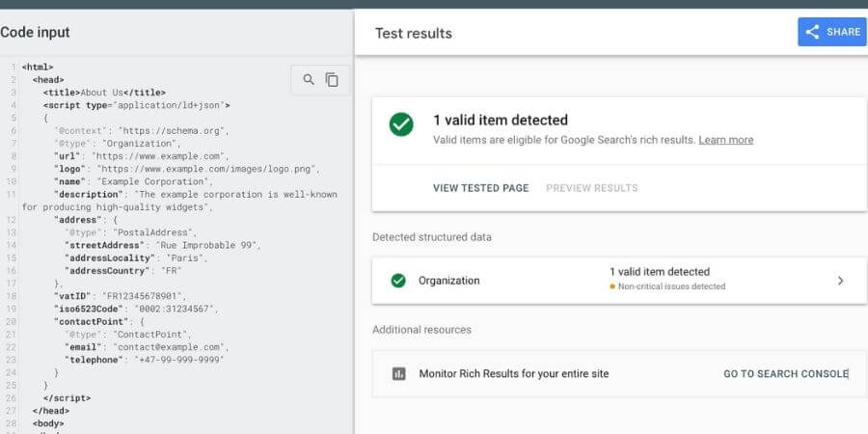Click the <title>About Us</title> code line
868x434 pixels.
(x=104, y=93)
